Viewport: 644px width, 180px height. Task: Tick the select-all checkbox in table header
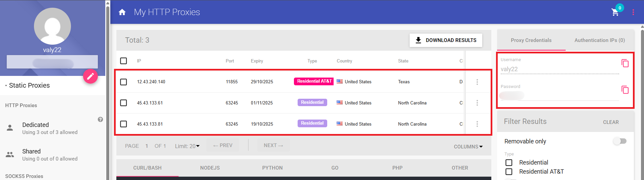click(x=123, y=61)
